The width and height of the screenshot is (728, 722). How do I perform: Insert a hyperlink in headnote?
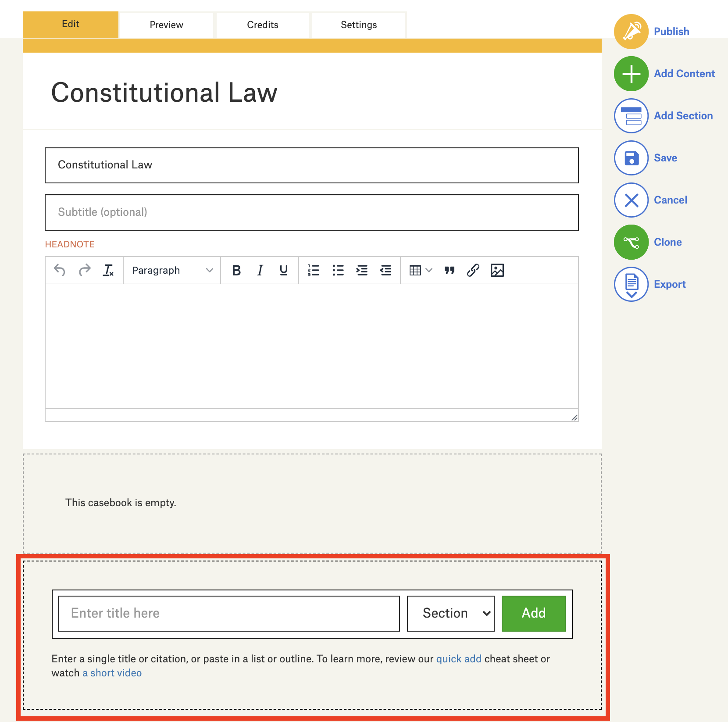[x=473, y=270]
